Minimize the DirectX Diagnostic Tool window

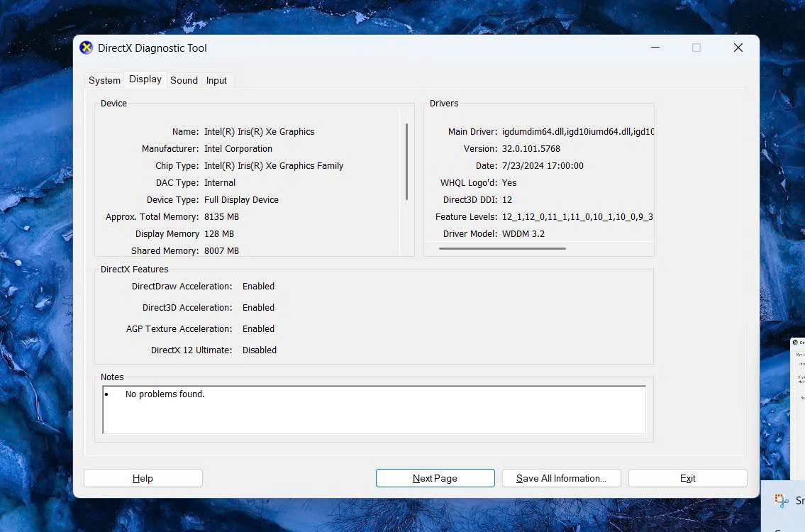tap(655, 48)
